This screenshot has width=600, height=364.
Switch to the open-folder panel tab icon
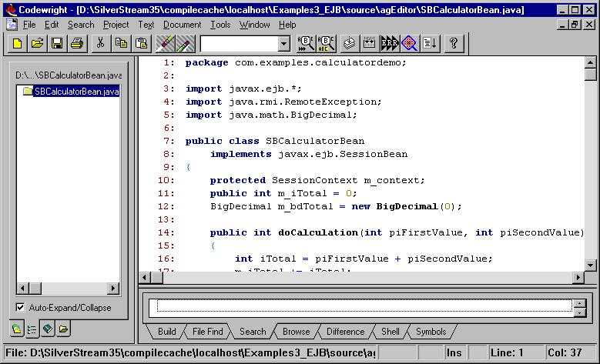pyautogui.click(x=63, y=329)
